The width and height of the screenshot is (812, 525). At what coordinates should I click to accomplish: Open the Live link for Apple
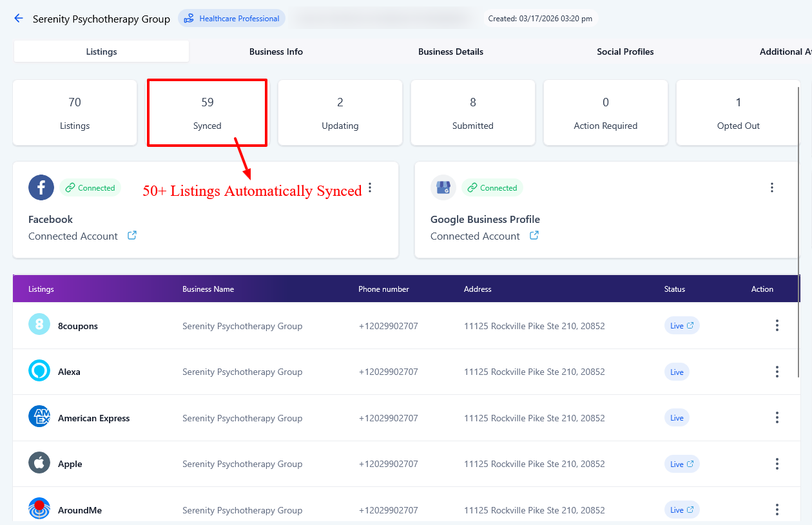[682, 464]
